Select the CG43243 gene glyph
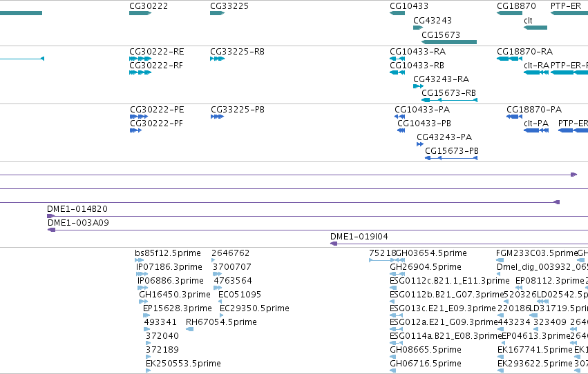 [x=418, y=28]
